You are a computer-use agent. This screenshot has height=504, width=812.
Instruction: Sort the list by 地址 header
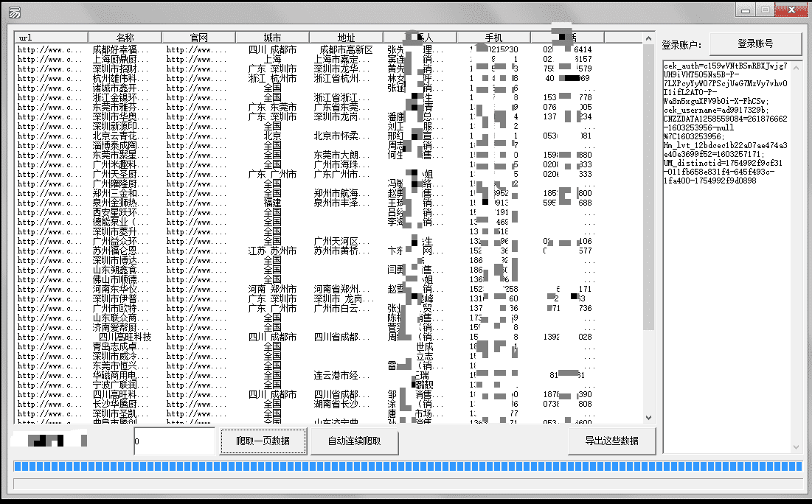(346, 38)
